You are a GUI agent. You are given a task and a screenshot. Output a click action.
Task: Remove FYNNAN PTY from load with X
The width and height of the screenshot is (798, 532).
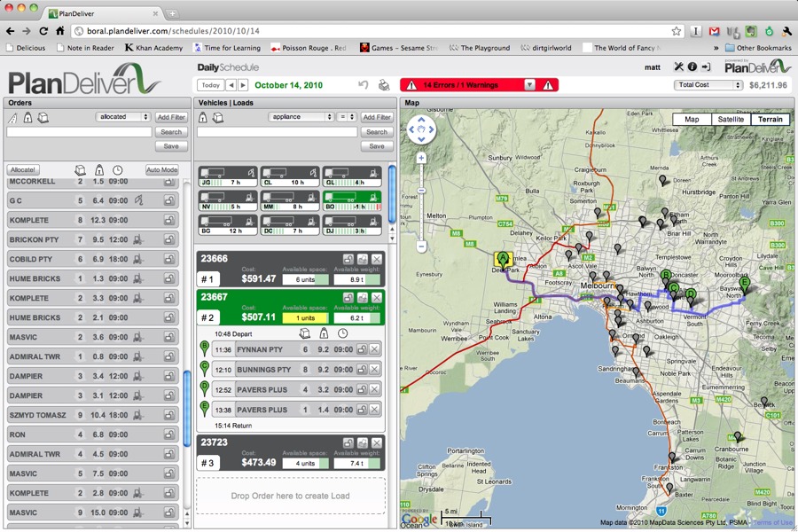tap(374, 349)
